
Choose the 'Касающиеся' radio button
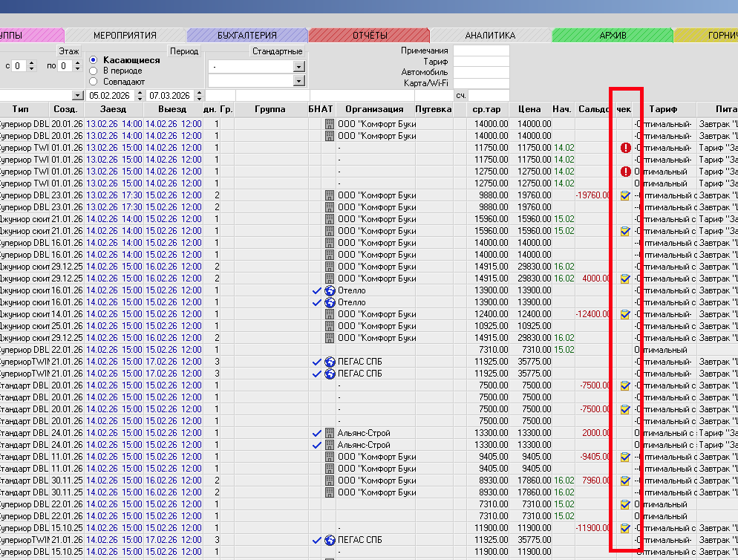click(93, 60)
